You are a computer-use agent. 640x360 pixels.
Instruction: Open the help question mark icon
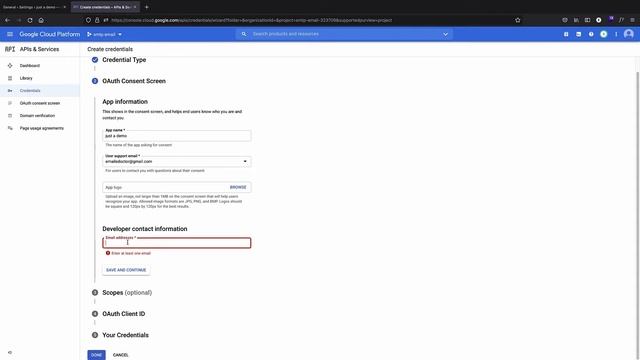pos(591,34)
